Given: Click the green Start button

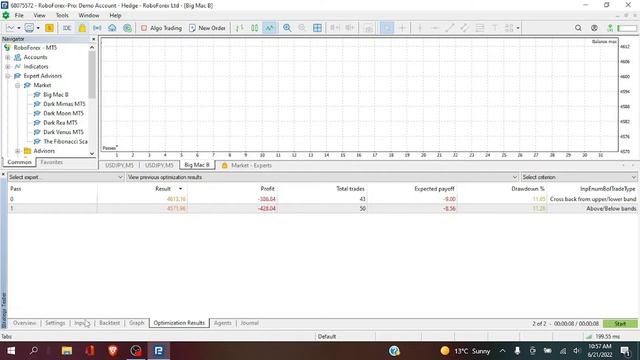Looking at the screenshot, I should point(620,323).
